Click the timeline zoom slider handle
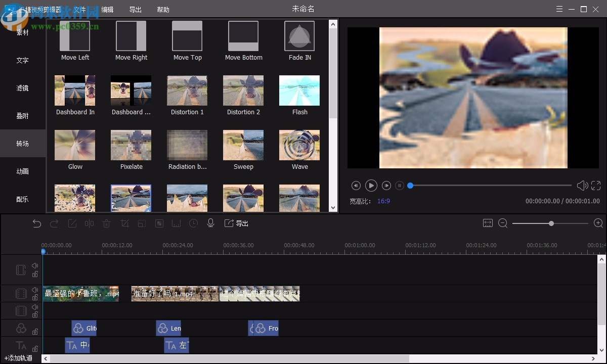 click(x=551, y=223)
